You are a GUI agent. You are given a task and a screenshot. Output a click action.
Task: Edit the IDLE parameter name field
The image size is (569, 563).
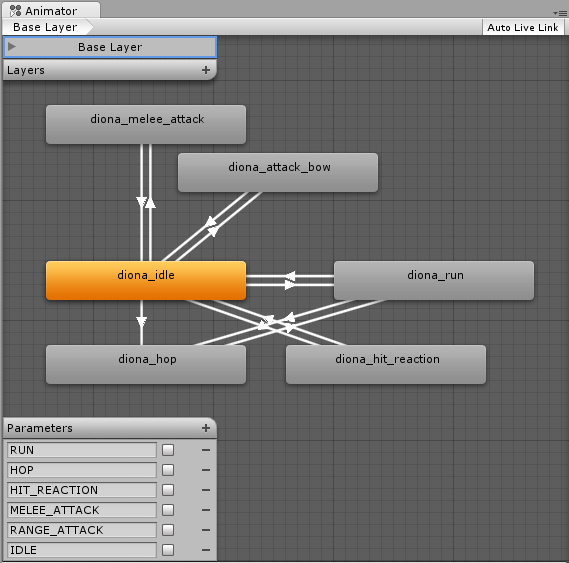pyautogui.click(x=82, y=550)
